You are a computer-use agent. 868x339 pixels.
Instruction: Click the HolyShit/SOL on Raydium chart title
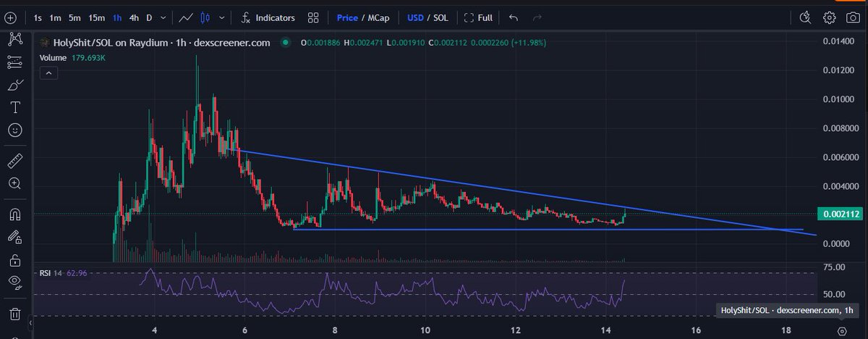[161, 43]
